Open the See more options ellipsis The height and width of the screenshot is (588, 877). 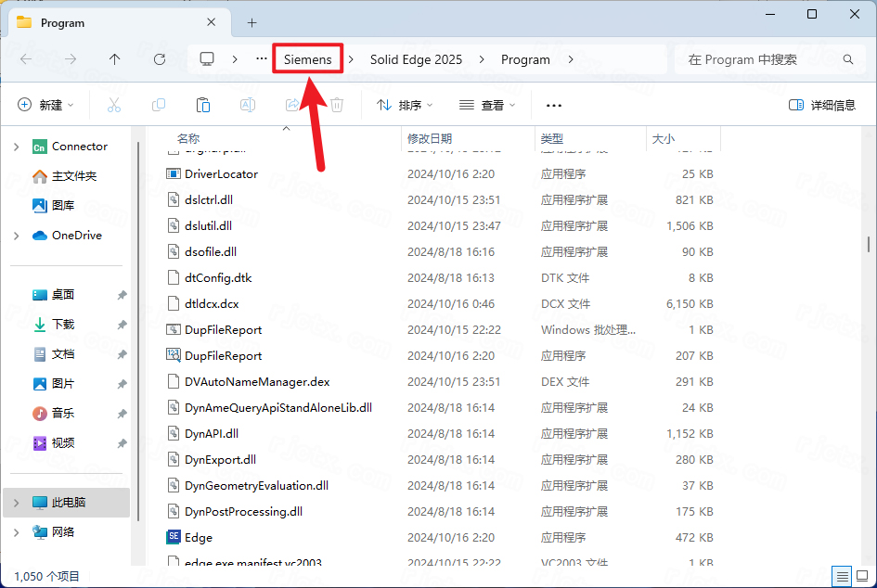(x=554, y=105)
